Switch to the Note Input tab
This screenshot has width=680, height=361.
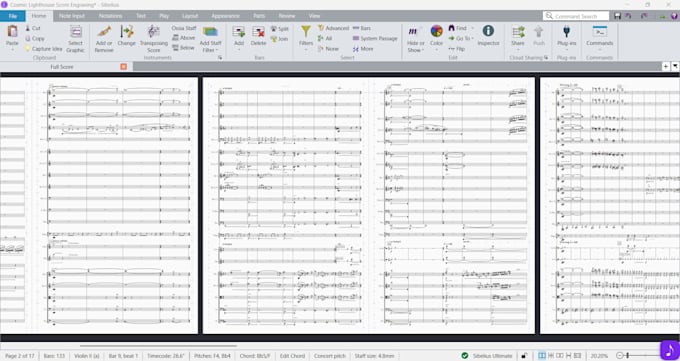(72, 16)
